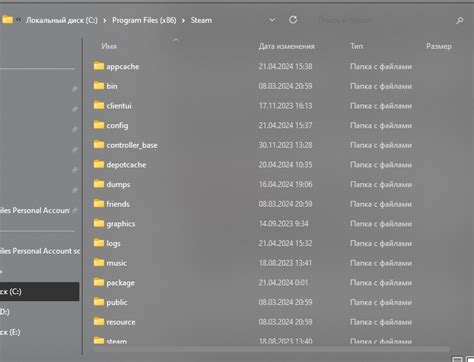Click the resource folder name
This screenshot has height=362, width=474.
click(121, 322)
